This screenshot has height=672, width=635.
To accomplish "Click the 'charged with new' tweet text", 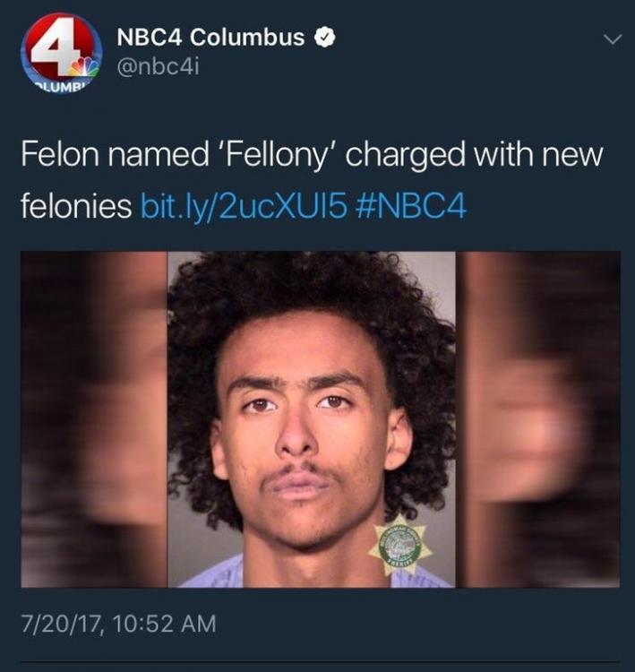I will (x=474, y=155).
